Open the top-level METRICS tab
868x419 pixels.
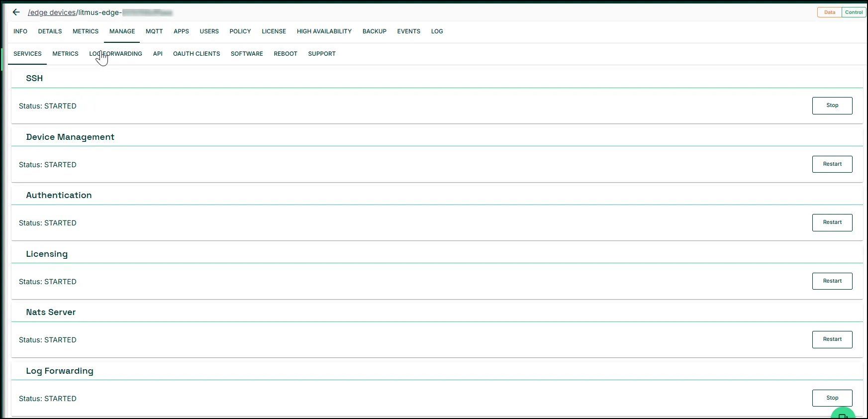click(86, 31)
